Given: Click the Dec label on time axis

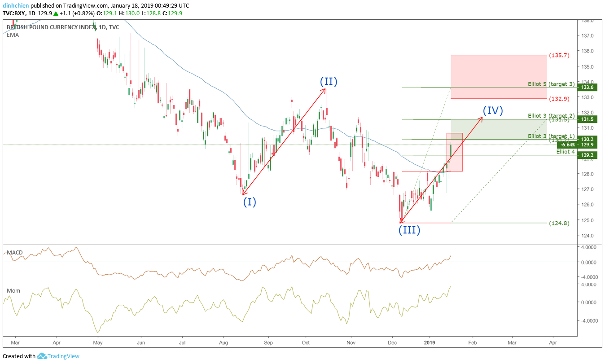Looking at the screenshot, I should point(392,342).
